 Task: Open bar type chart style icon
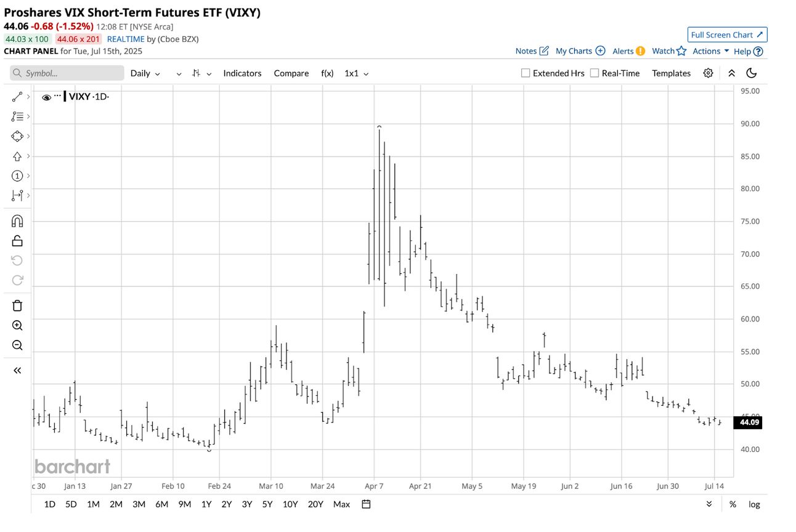(196, 73)
